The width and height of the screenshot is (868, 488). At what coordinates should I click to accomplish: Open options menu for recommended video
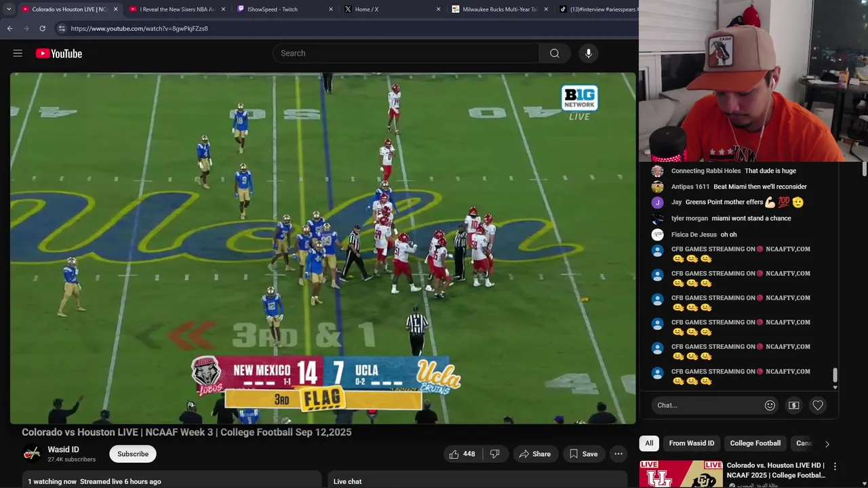tap(835, 466)
